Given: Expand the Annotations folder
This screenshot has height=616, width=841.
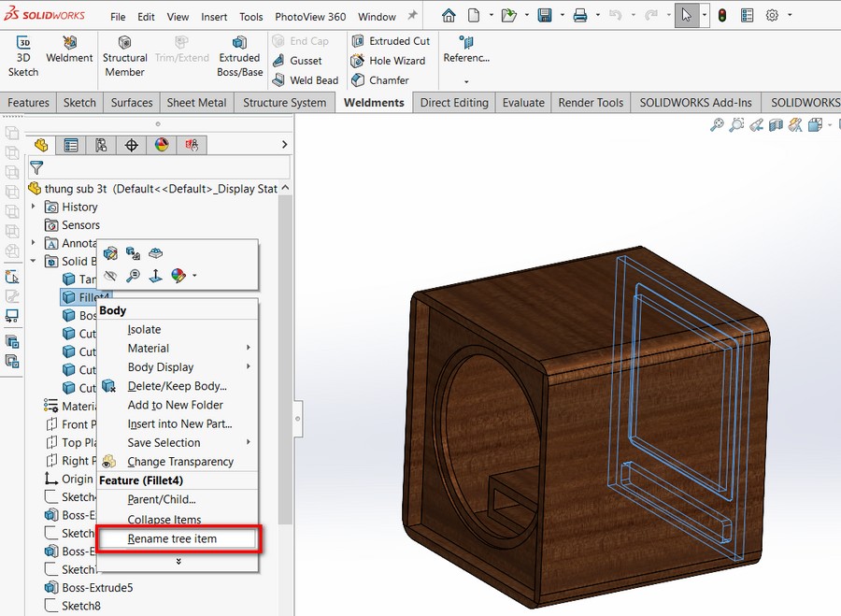Looking at the screenshot, I should (34, 243).
